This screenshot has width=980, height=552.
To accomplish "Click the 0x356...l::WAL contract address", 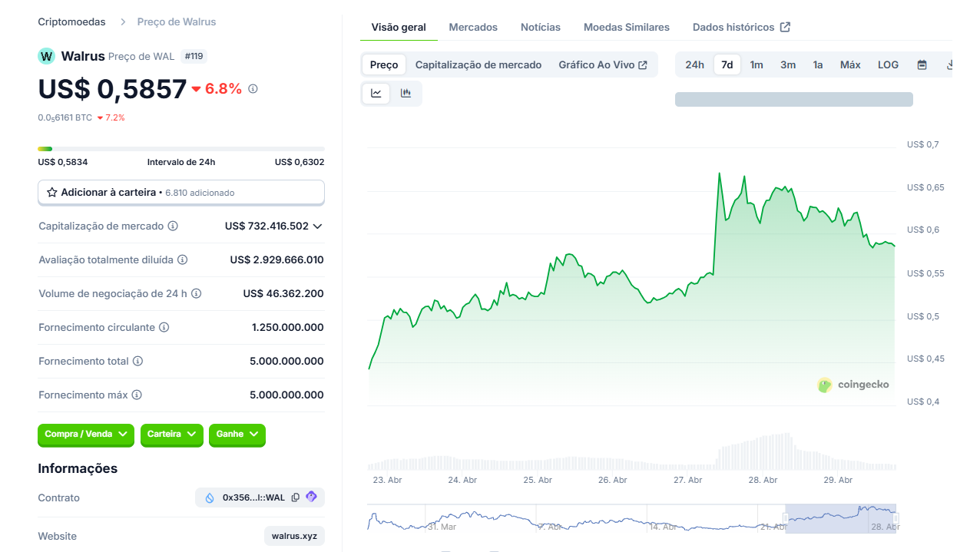I will 253,497.
